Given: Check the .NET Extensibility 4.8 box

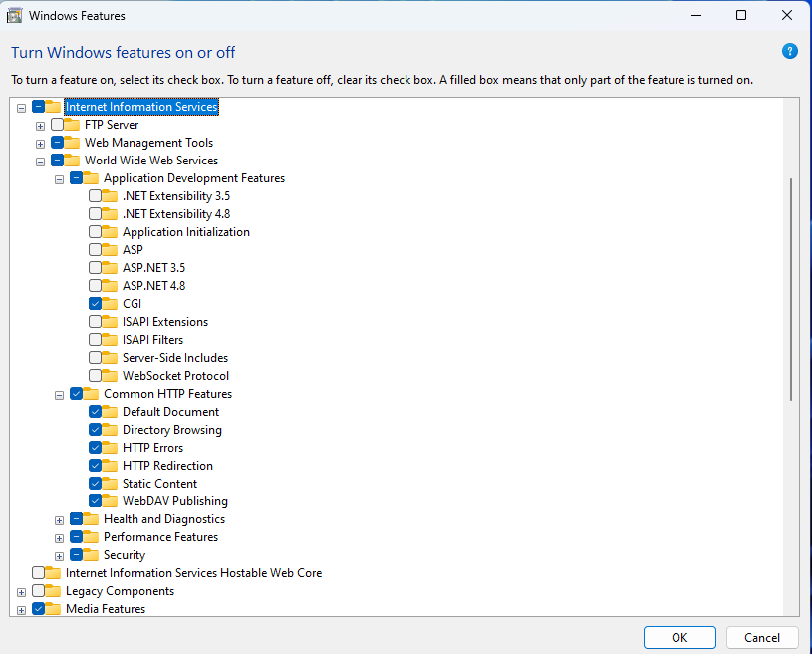Looking at the screenshot, I should [x=95, y=214].
